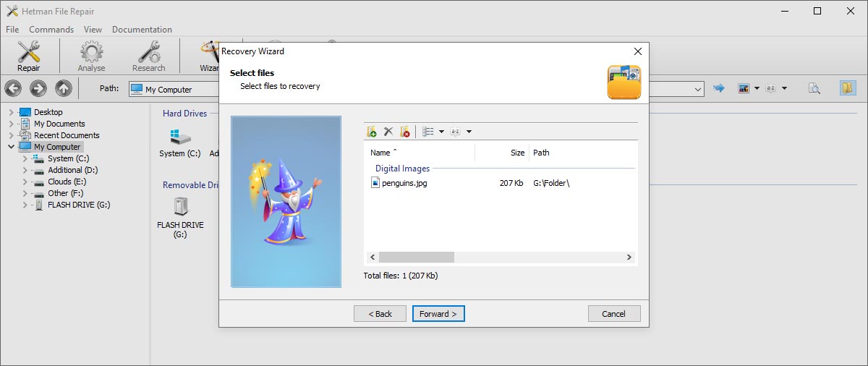Toggle the folders panel icon
Image resolution: width=868 pixels, height=366 pixels.
847,88
